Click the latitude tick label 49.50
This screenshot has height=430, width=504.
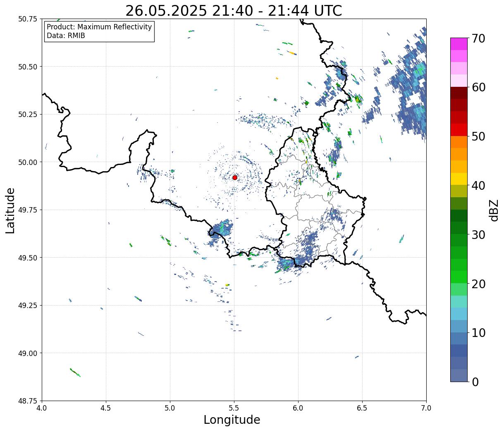(x=28, y=258)
